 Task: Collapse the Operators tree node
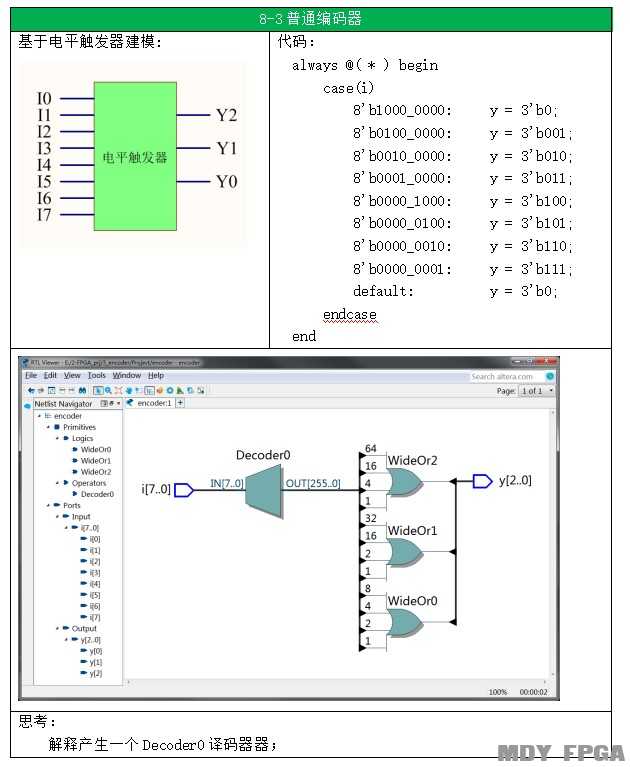pyautogui.click(x=57, y=483)
